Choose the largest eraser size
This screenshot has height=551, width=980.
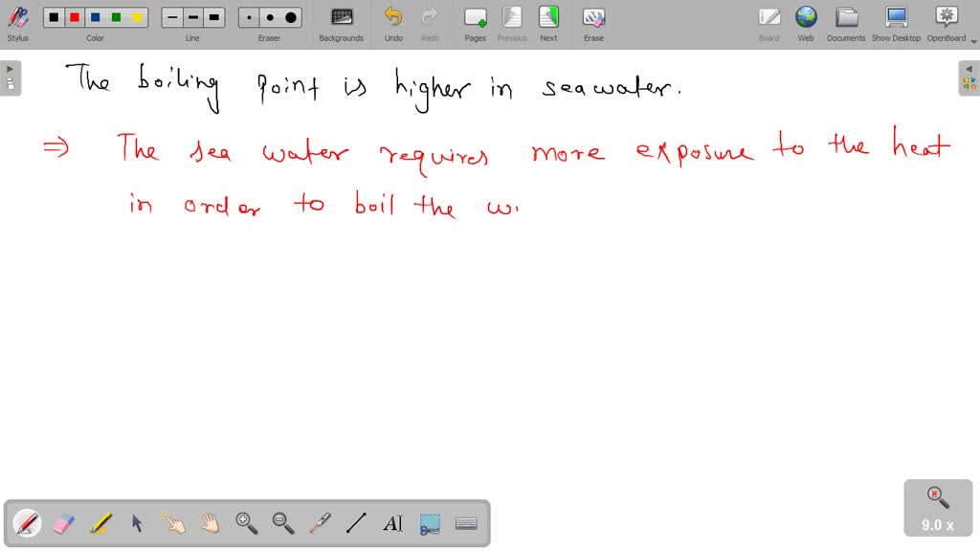click(x=291, y=17)
